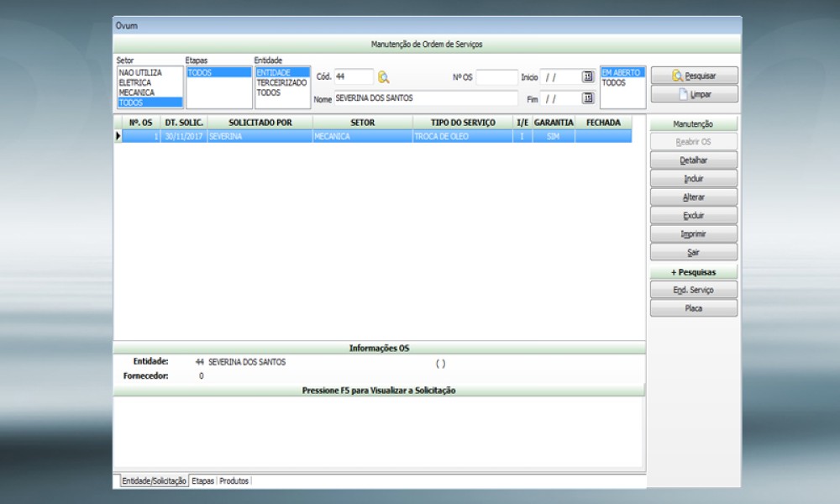Sort by the TIPO DO SERVIÇO column header

pyautogui.click(x=463, y=123)
